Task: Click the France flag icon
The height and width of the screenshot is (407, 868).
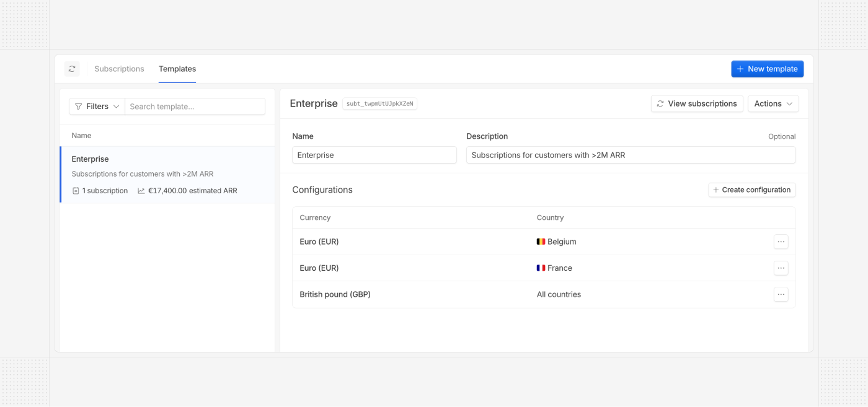Action: point(541,268)
